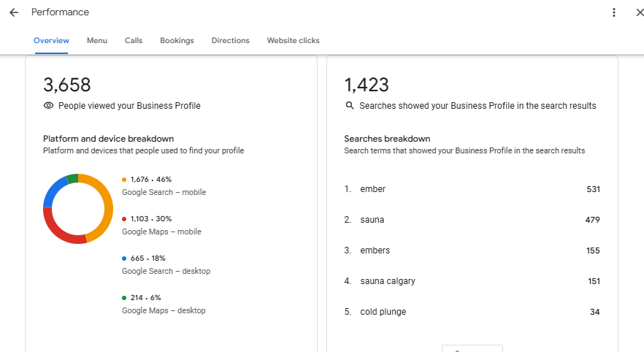Click the back arrow icon

coord(13,12)
